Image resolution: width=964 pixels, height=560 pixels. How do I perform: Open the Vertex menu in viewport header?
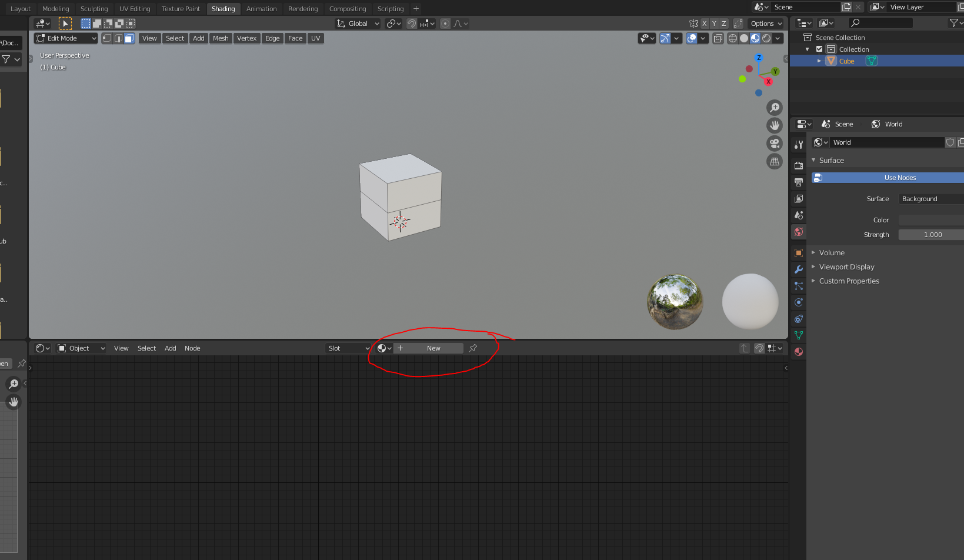(x=247, y=38)
